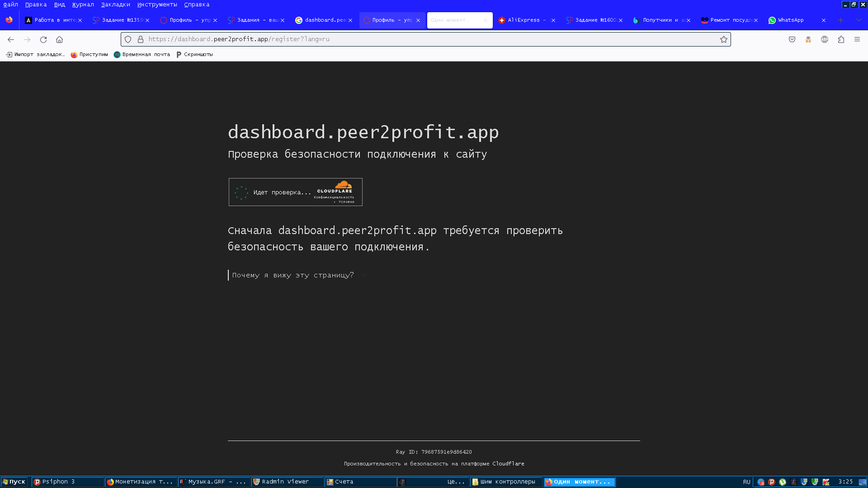Viewport: 868px width, 488px height.
Task: Switch to Шим контроллеры taskbar window
Action: pyautogui.click(x=506, y=482)
